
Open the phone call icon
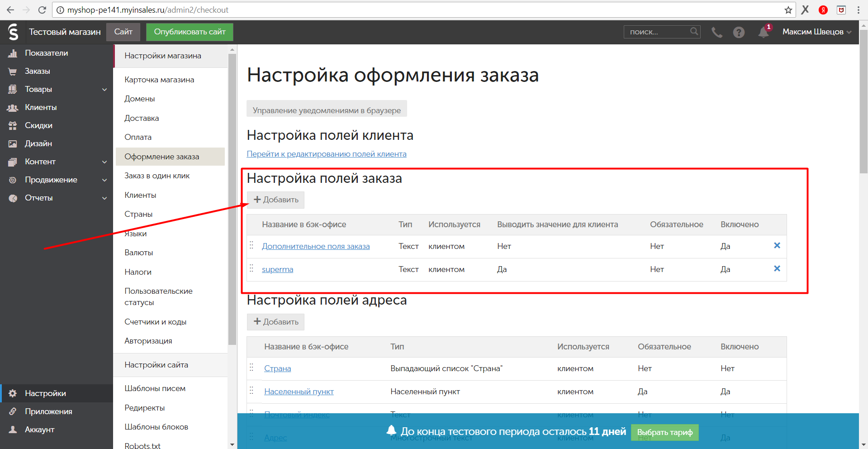[716, 32]
